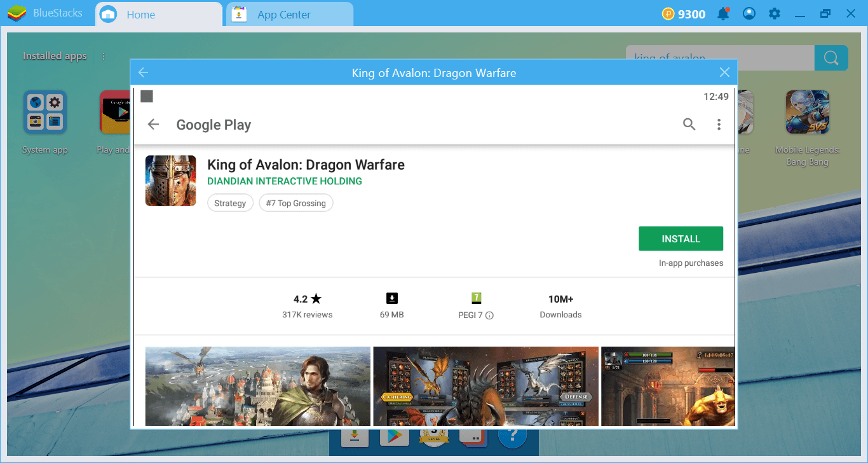Open the Google Play search icon

[689, 125]
